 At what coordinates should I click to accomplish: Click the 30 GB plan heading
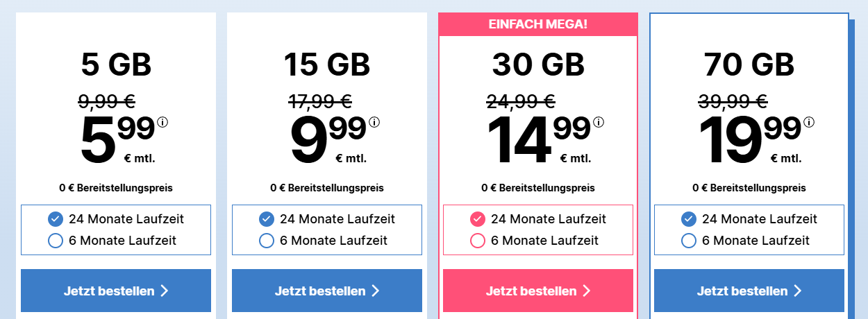(538, 65)
